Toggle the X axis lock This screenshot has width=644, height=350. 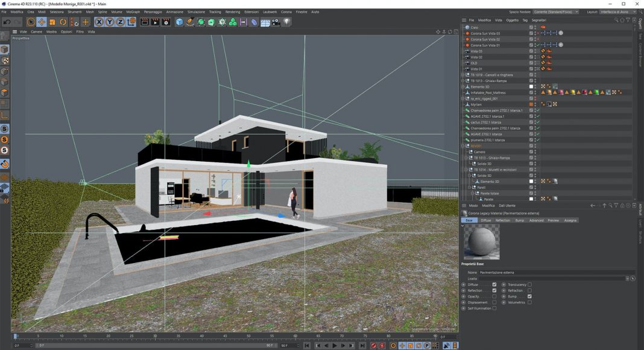(99, 22)
